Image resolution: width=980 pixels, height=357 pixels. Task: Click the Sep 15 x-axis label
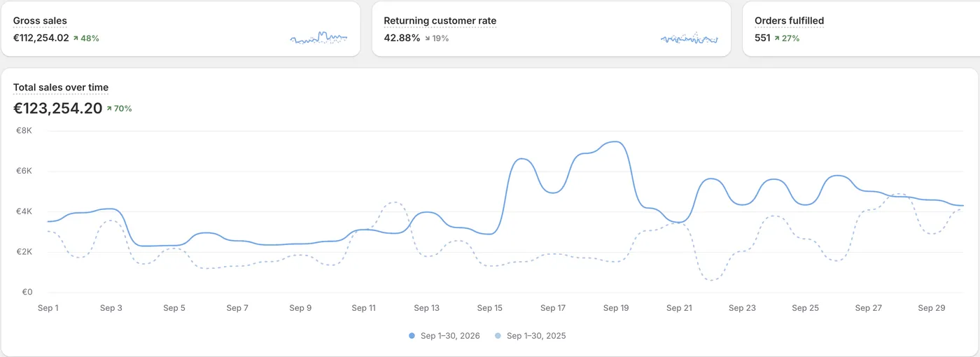pos(490,308)
